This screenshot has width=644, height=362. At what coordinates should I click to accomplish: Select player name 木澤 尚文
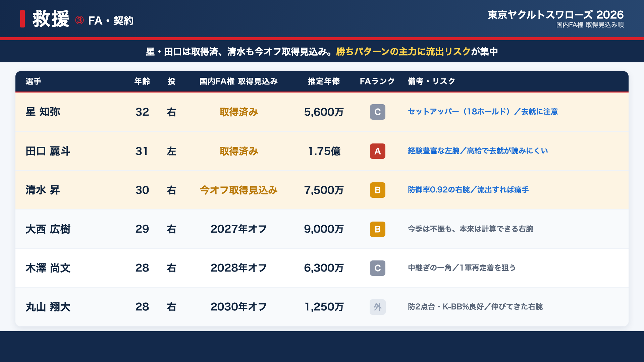pyautogui.click(x=48, y=268)
